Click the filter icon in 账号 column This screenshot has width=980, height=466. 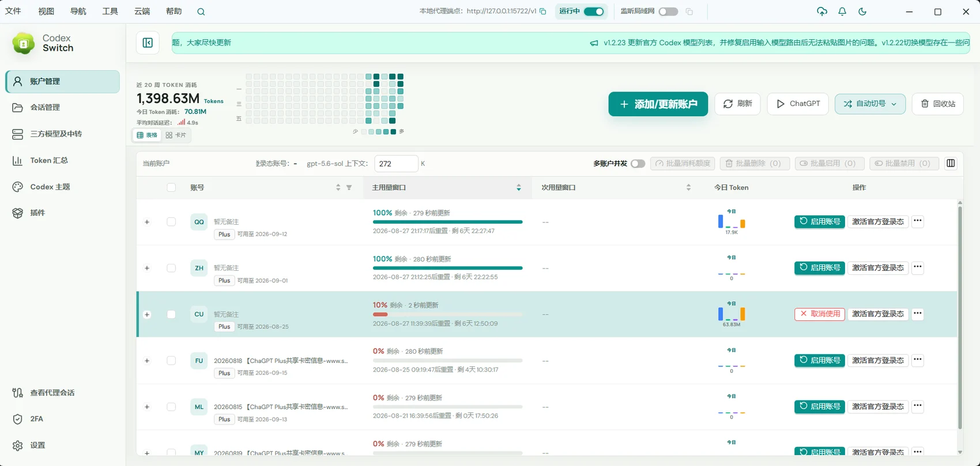tap(349, 188)
